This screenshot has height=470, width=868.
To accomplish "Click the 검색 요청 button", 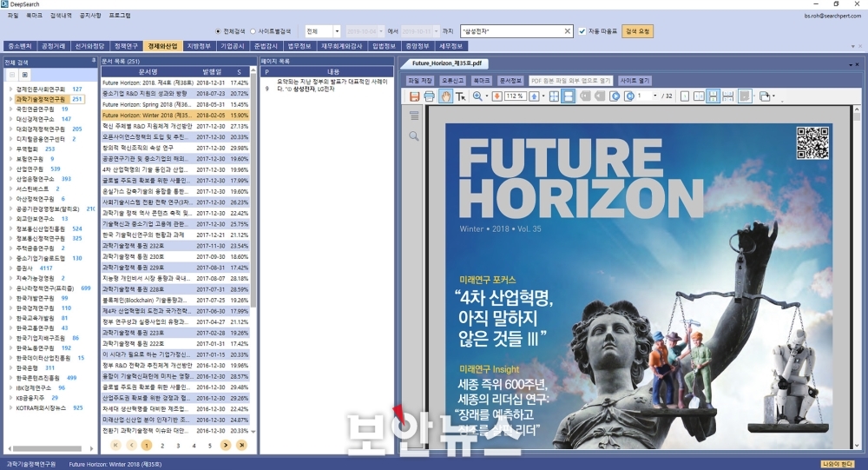I will tap(637, 31).
